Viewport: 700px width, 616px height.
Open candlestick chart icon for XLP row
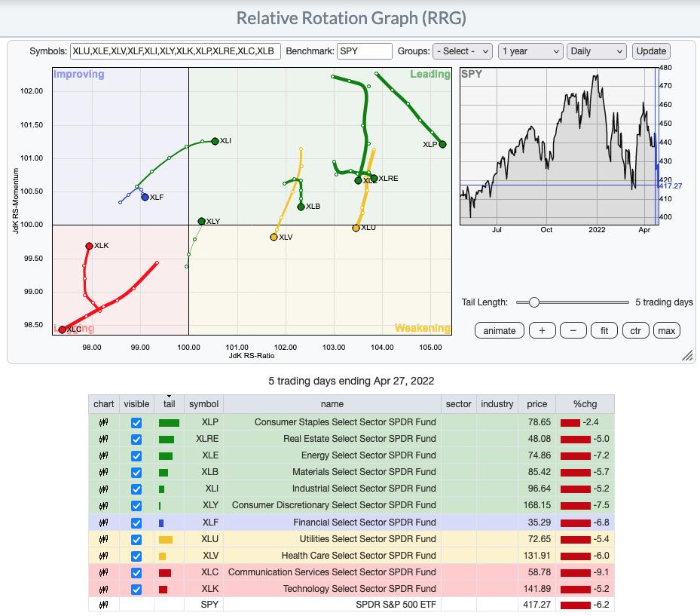pyautogui.click(x=103, y=422)
